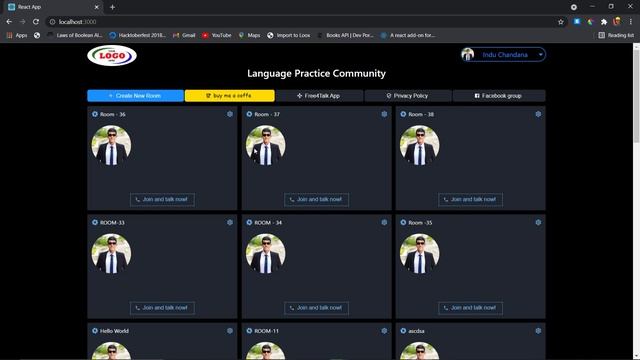Open Laws of Boolean Al... bookmark
This screenshot has height=360, width=640.
pyautogui.click(x=75, y=36)
